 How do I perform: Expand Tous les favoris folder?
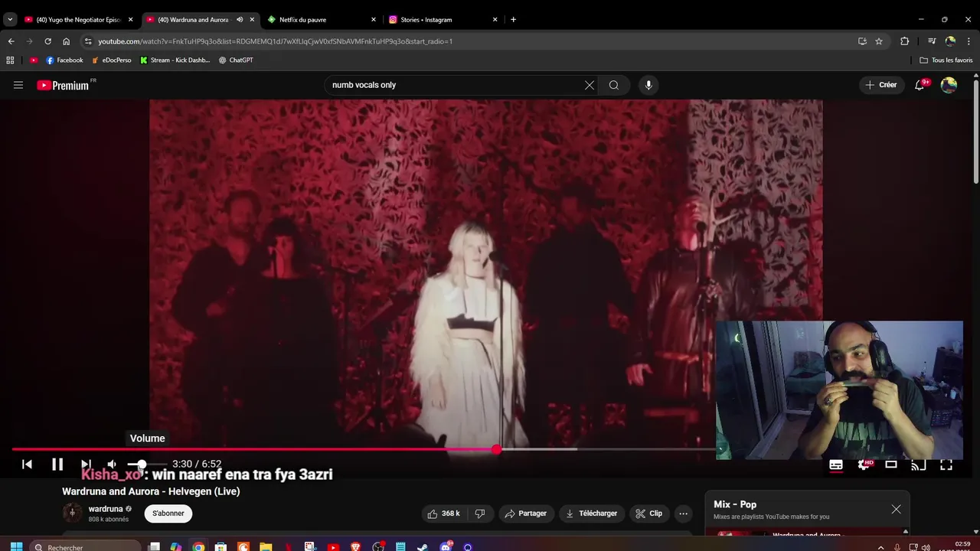(946, 60)
